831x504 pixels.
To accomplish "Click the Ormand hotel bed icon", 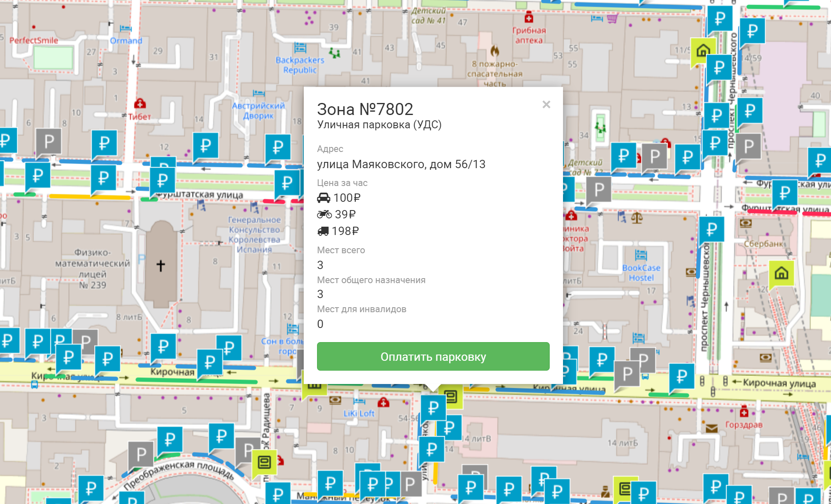I will 126,28.
